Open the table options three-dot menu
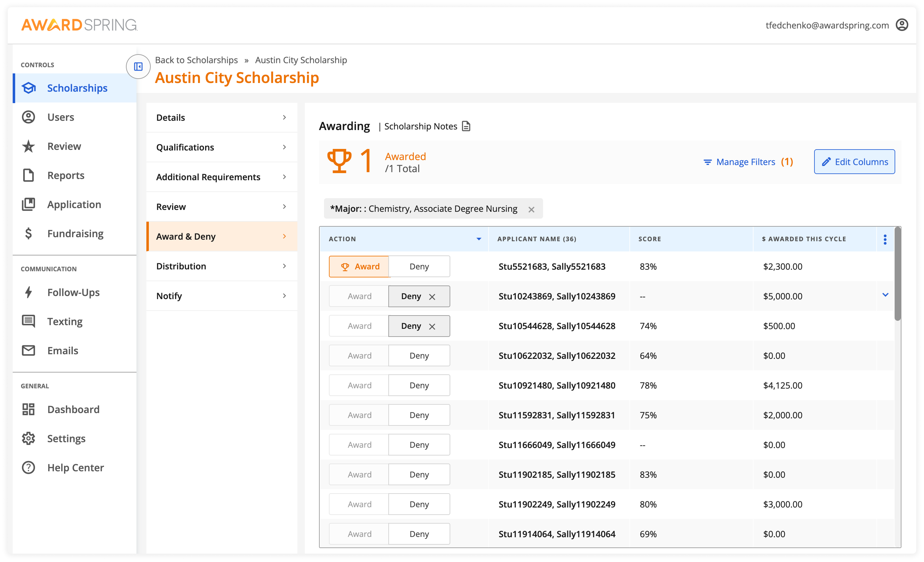This screenshot has height=562, width=924. pos(885,239)
